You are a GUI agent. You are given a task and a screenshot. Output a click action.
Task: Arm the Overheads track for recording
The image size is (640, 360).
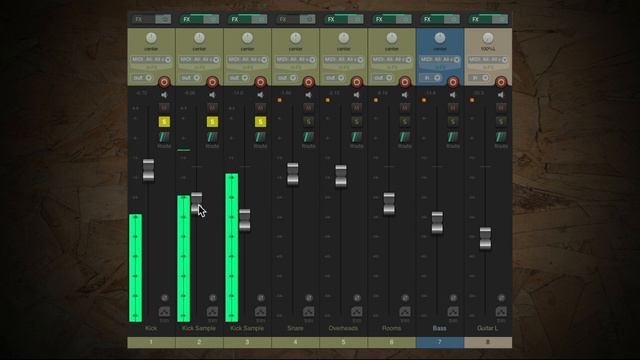[x=357, y=82]
